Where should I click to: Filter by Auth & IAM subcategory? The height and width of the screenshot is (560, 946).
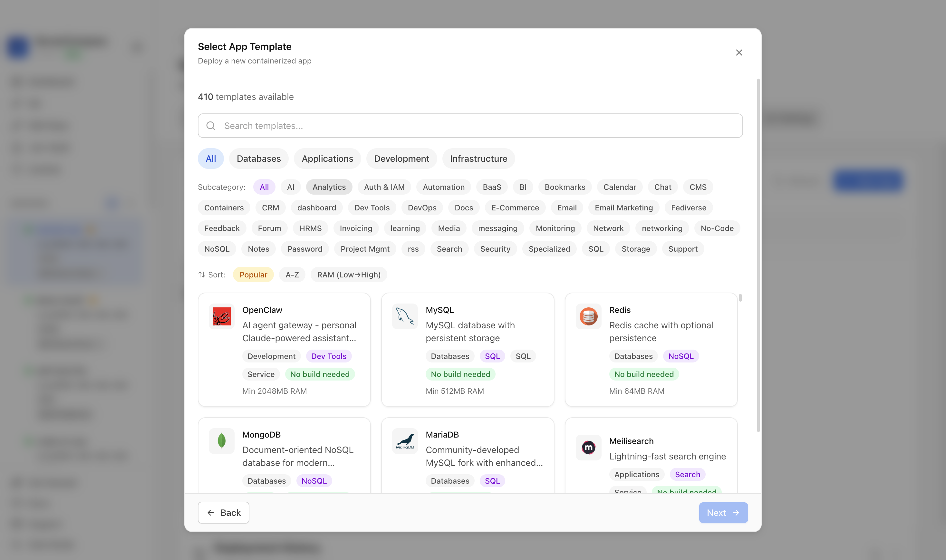384,187
